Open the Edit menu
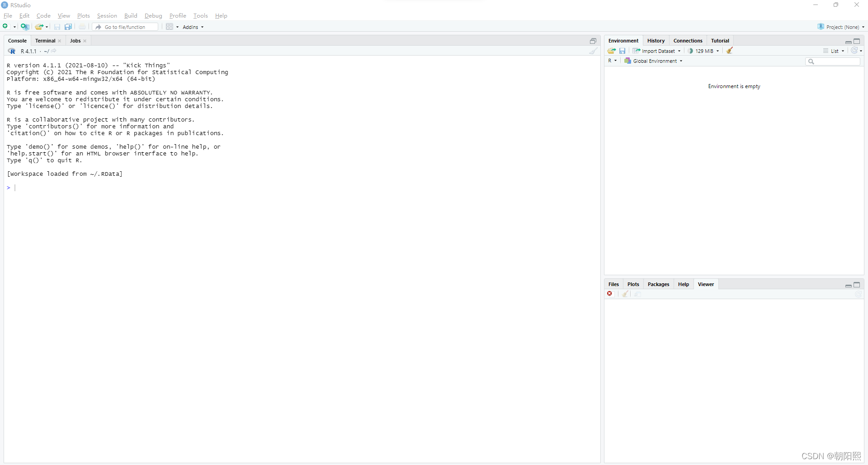Screen dimensions: 868x465 click(x=24, y=16)
